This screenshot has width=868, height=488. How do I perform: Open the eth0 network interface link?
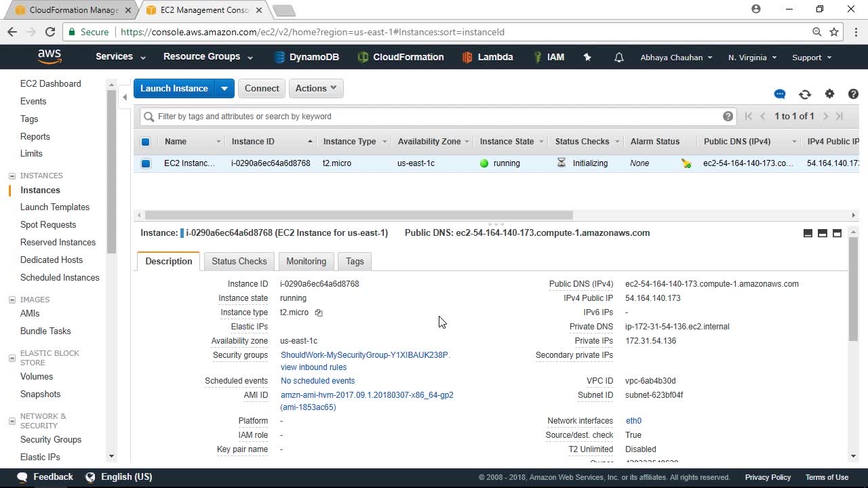pyautogui.click(x=633, y=421)
